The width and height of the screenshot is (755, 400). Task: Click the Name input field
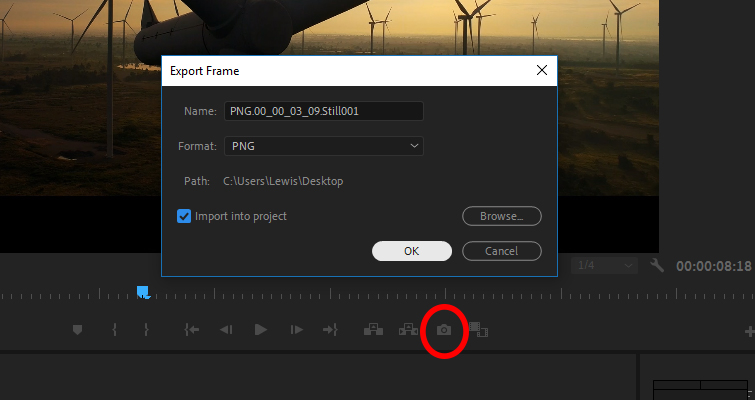(x=324, y=111)
